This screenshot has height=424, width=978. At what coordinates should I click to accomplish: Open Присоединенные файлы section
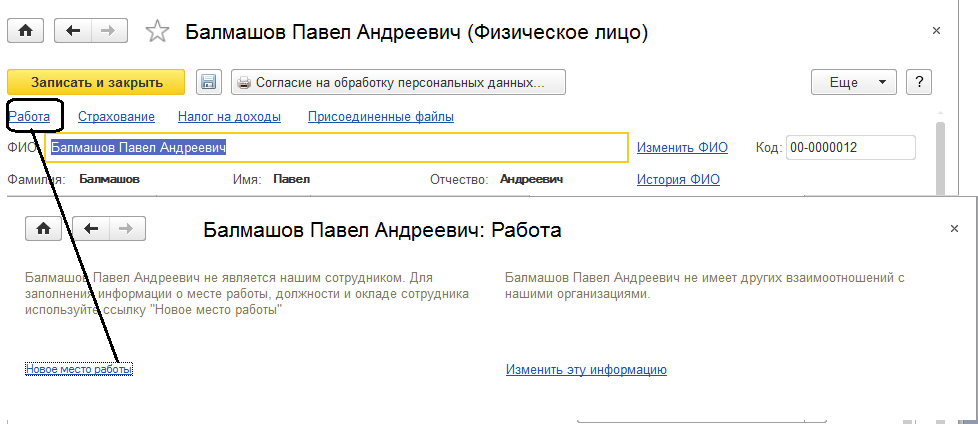click(380, 117)
